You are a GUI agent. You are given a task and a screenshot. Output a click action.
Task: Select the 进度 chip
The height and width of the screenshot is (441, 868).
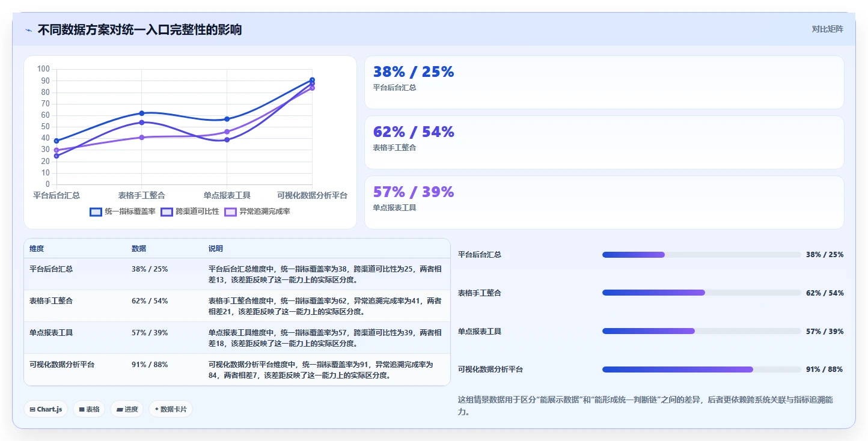(127, 409)
